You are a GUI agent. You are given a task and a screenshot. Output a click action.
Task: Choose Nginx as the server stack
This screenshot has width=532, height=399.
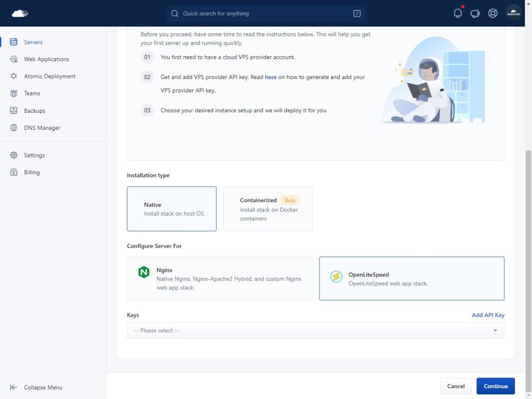click(x=219, y=278)
